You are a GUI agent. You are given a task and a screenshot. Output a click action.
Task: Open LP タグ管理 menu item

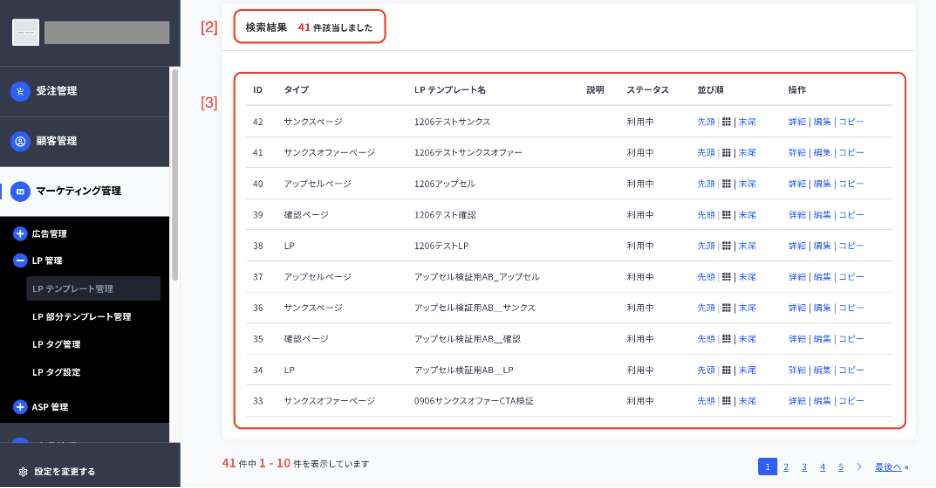(56, 344)
